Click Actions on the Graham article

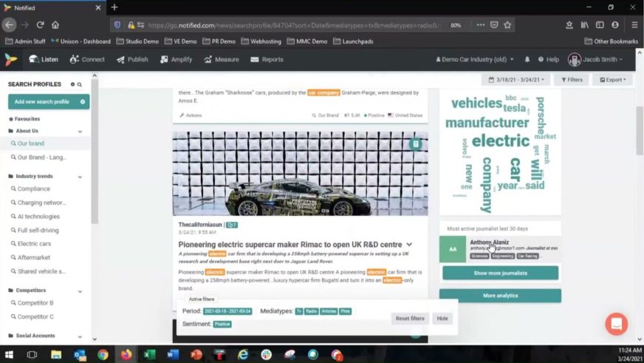191,115
